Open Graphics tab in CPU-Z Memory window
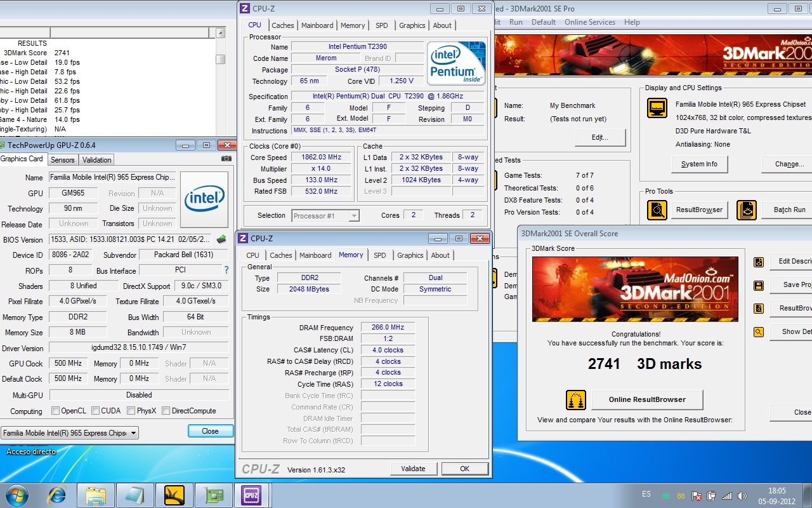 click(410, 255)
